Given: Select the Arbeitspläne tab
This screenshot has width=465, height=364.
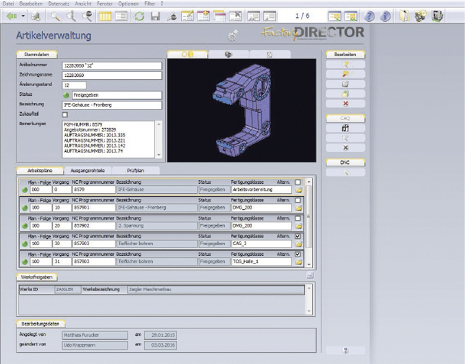Looking at the screenshot, I should point(40,170).
